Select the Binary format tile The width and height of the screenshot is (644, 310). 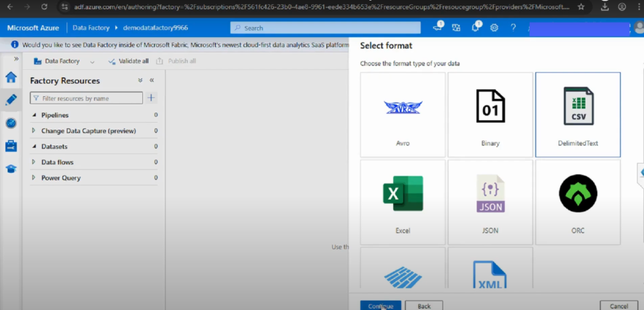click(491, 114)
